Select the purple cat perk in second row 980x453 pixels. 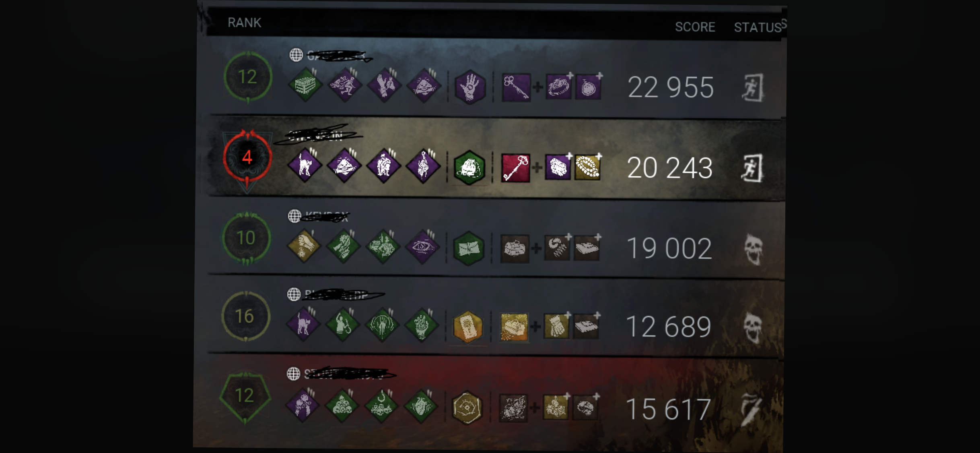(x=305, y=166)
